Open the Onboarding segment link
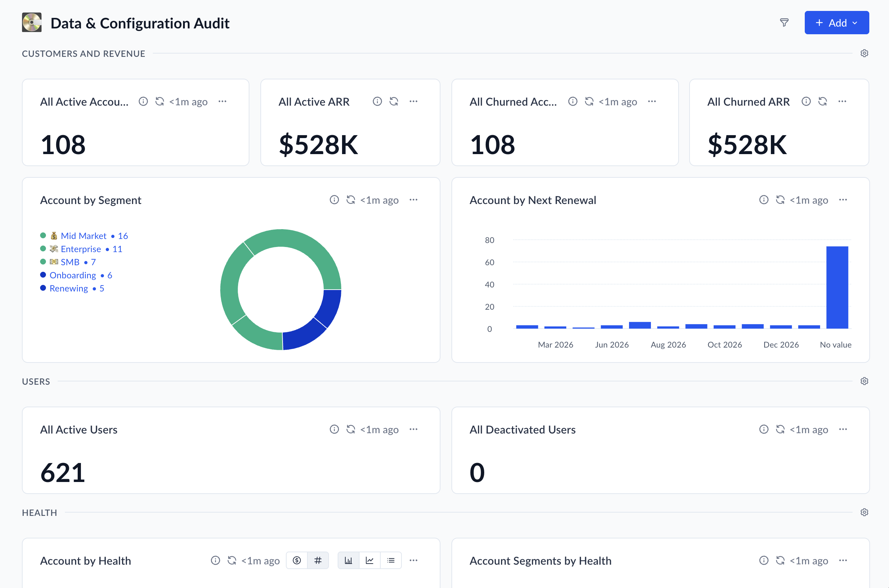The height and width of the screenshot is (588, 889). pyautogui.click(x=73, y=275)
